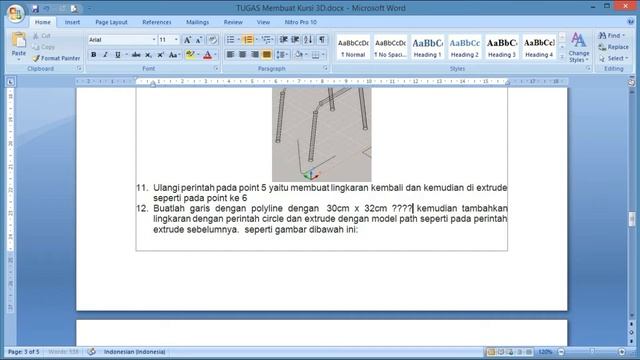
Task: Switch to the Insert tab
Action: click(72, 22)
